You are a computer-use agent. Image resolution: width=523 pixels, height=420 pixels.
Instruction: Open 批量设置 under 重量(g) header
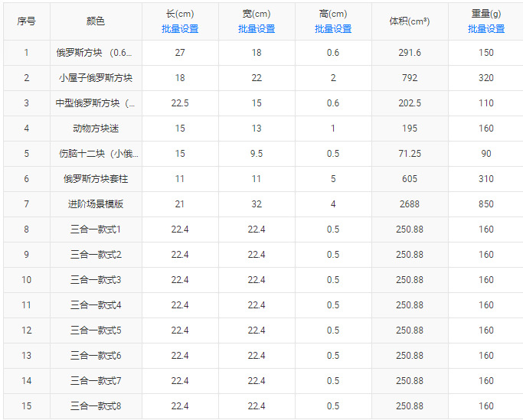(486, 29)
